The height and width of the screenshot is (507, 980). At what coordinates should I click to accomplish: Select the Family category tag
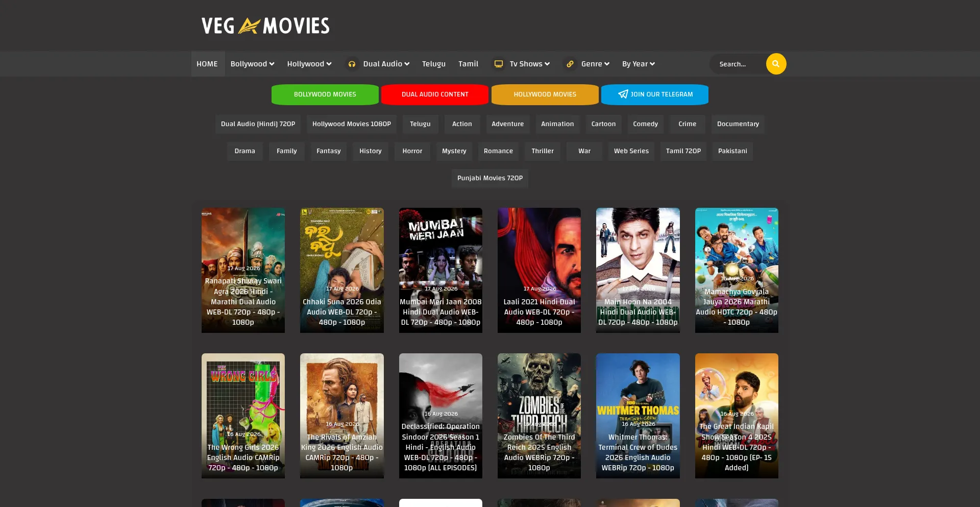[286, 151]
